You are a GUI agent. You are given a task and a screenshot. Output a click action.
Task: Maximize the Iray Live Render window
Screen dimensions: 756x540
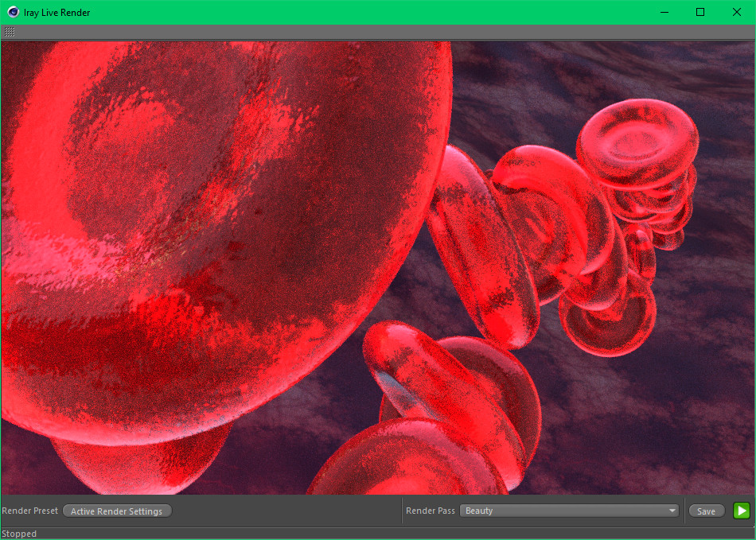click(700, 12)
